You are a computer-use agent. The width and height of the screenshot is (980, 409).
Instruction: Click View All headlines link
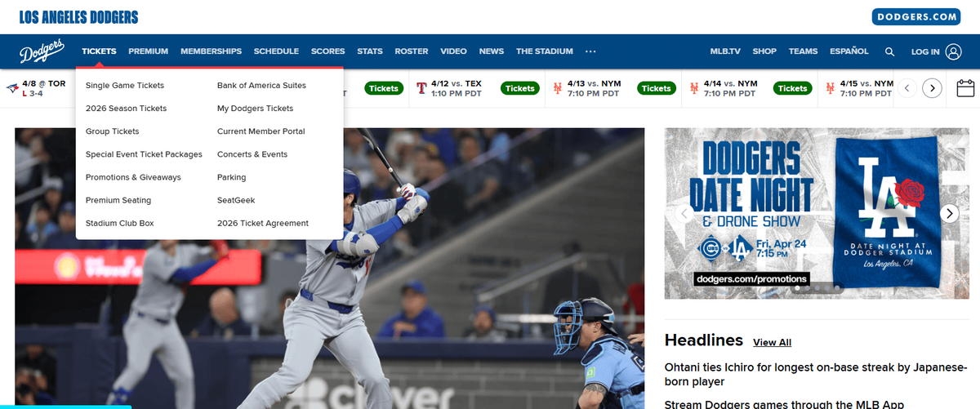[772, 342]
